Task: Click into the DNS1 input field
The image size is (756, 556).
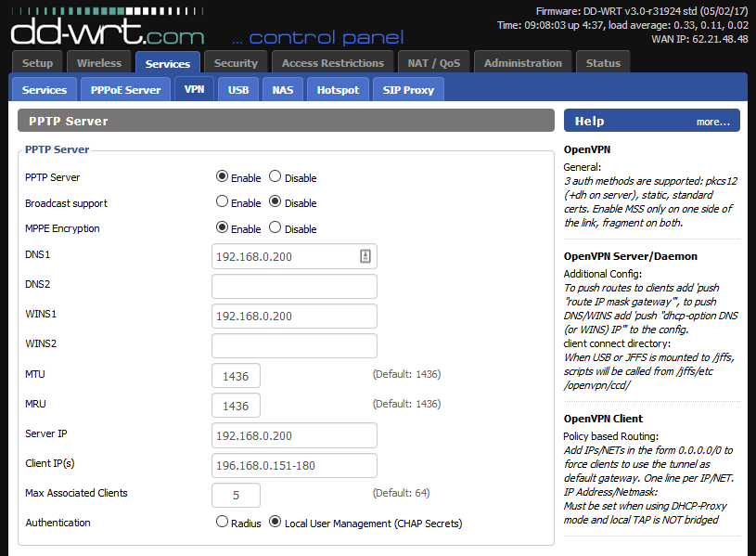Action: (x=294, y=256)
